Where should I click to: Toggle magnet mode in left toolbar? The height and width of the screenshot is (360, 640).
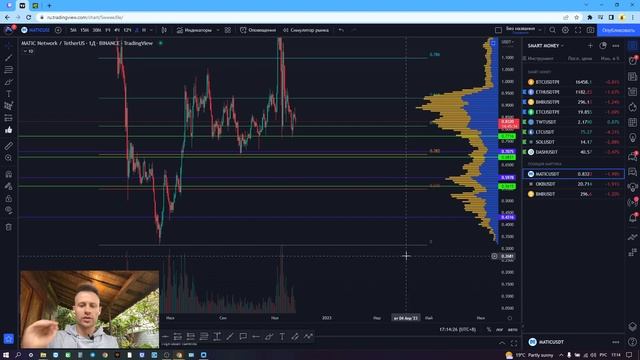point(9,174)
